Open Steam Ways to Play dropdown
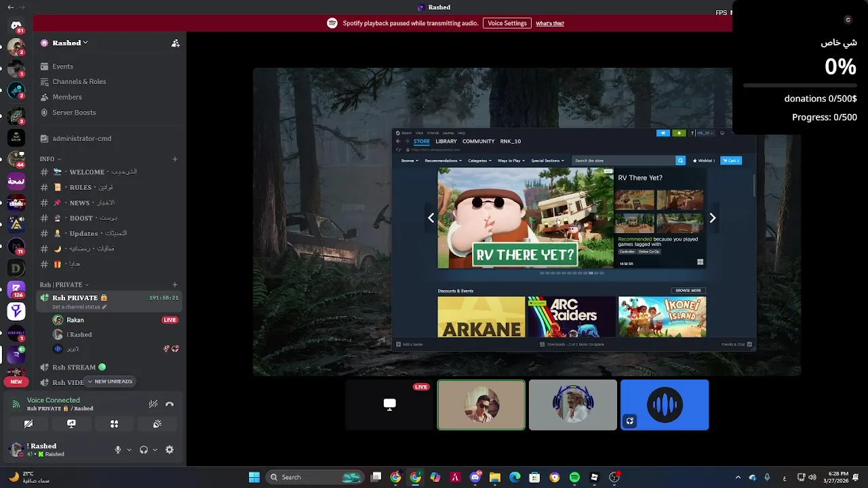Viewport: 868px width, 488px height. [x=511, y=161]
